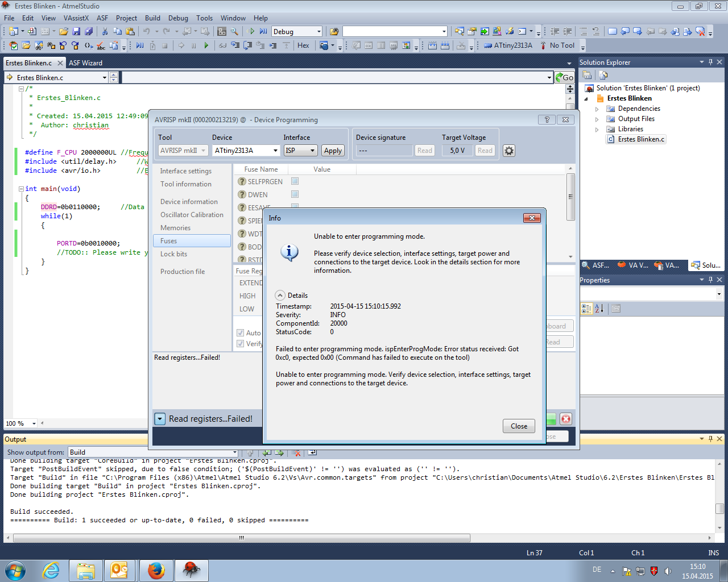Click help icon next to DWEN fuse
The image size is (728, 582).
coord(242,194)
